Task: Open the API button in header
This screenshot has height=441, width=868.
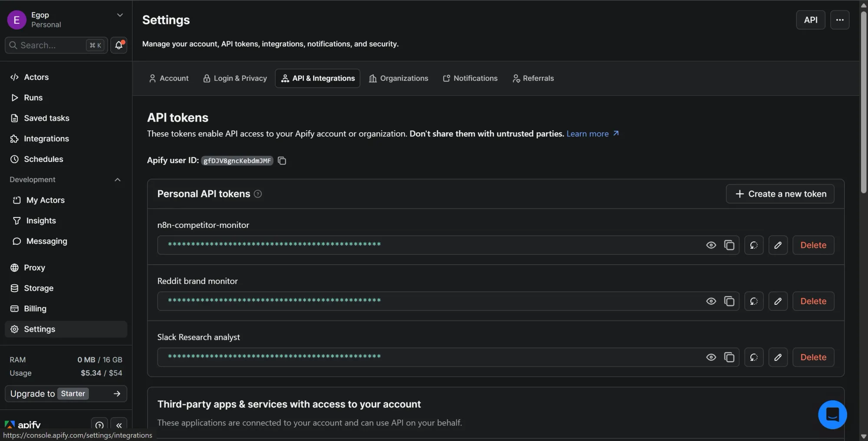Action: pos(810,20)
